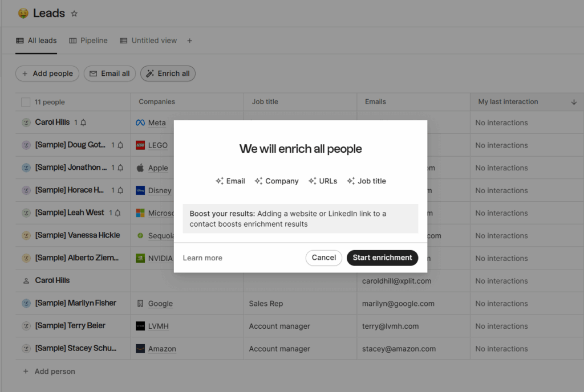Click the LVMH logo icon
The image size is (584, 392).
(140, 326)
